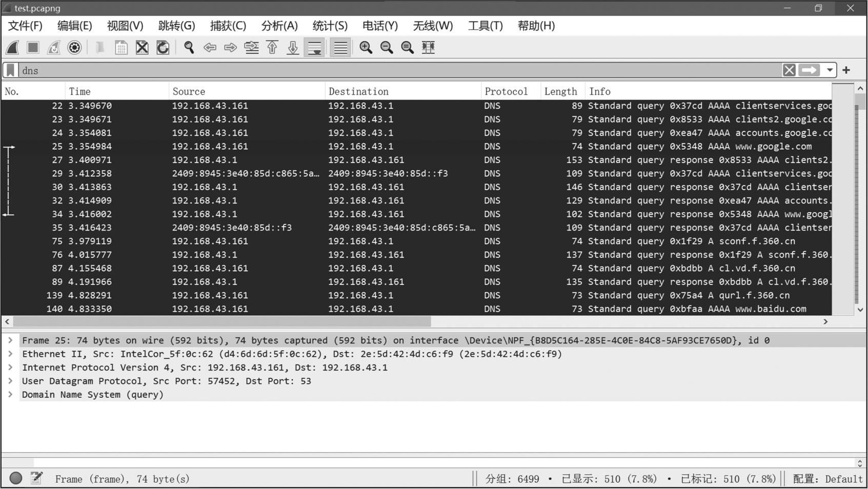Image resolution: width=868 pixels, height=489 pixels.
Task: Open the 分析(A) menu
Action: [x=279, y=26]
